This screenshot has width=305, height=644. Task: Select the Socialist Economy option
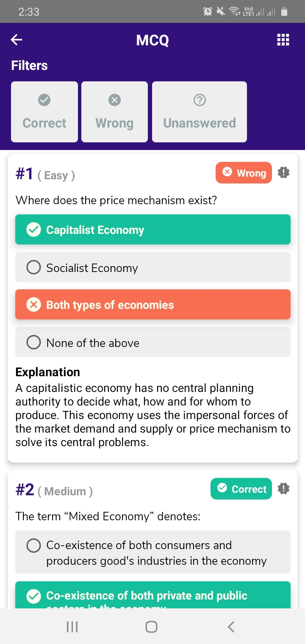[x=152, y=267]
